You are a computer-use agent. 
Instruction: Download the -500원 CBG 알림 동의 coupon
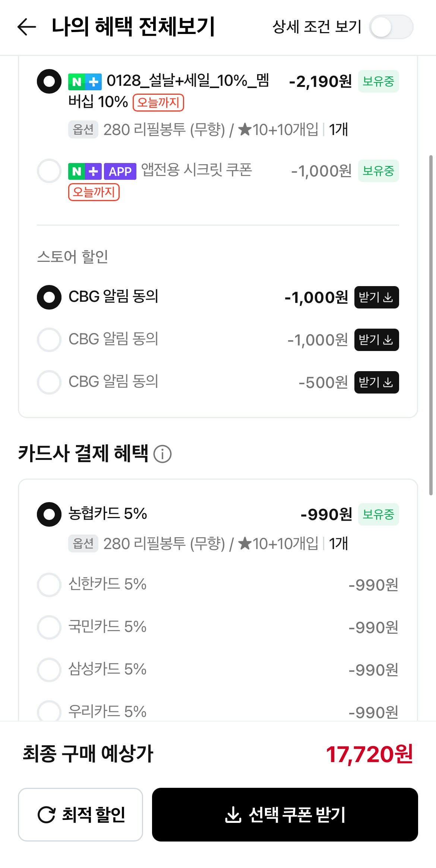coord(376,382)
